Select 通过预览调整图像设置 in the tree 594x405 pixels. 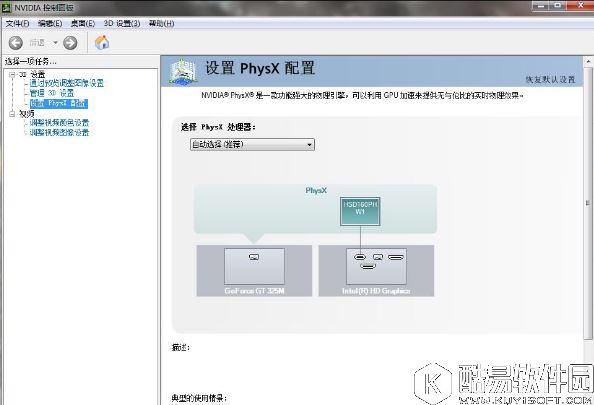(67, 83)
